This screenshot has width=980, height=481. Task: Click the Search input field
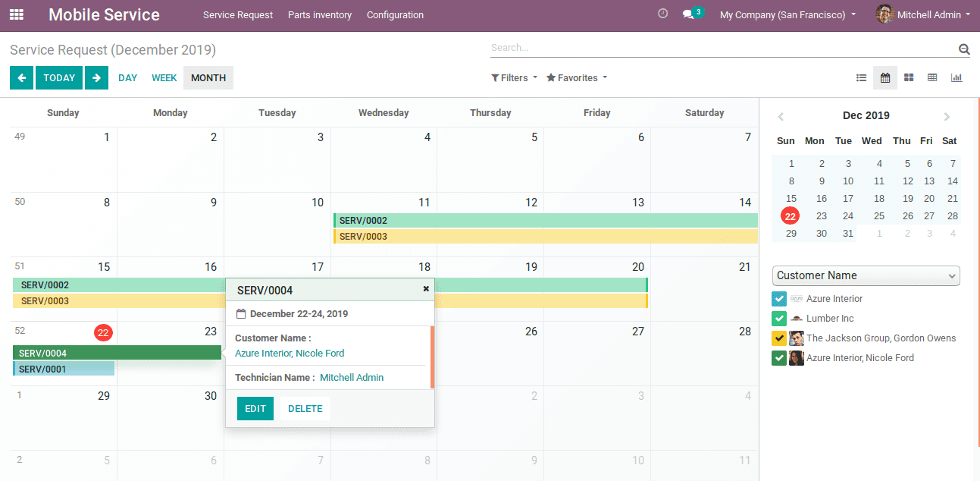click(720, 48)
